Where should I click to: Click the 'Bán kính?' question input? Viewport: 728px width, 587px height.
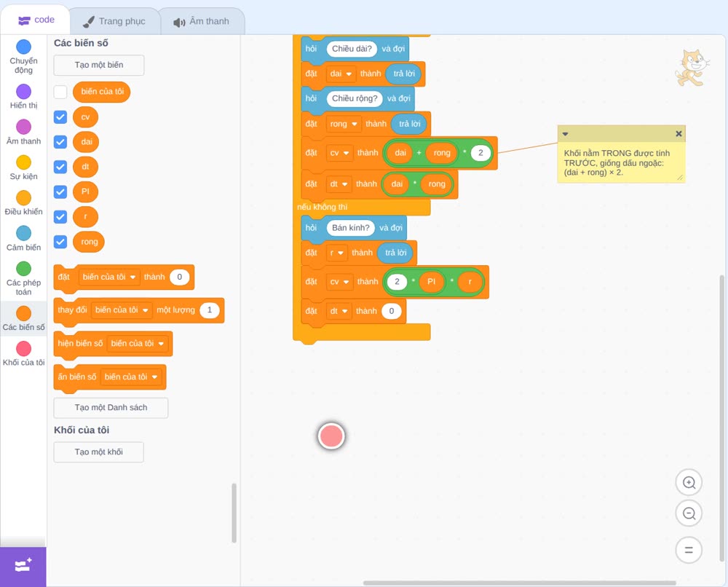351,227
